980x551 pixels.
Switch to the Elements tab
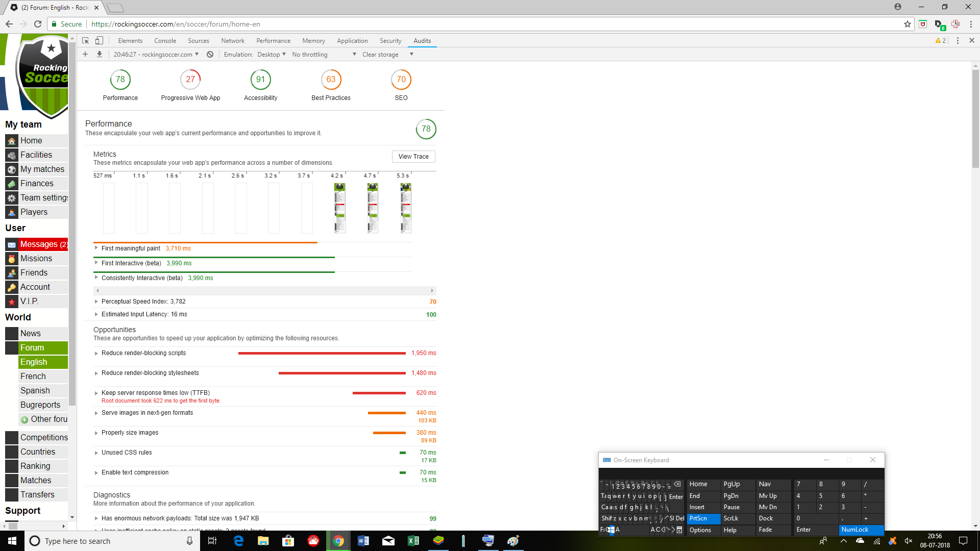click(x=130, y=41)
